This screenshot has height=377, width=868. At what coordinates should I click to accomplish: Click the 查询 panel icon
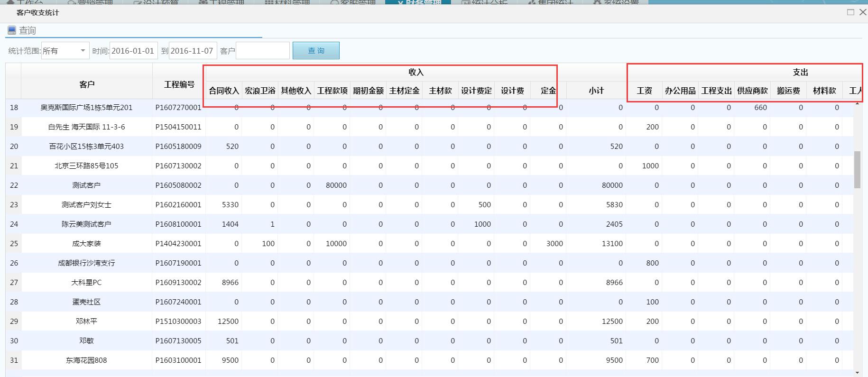(12, 30)
